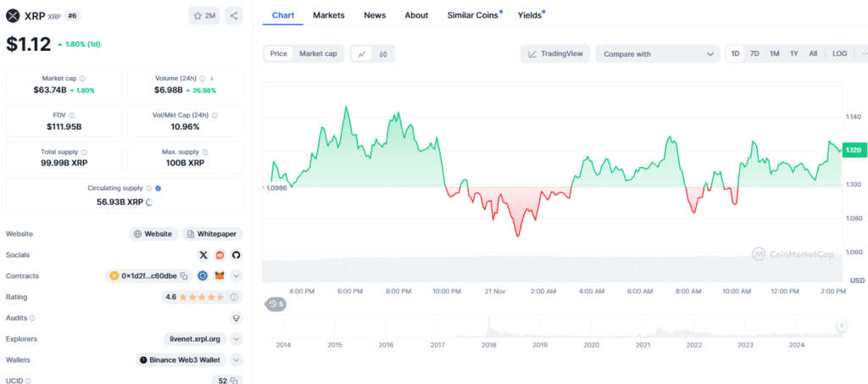The image size is (868, 384).
Task: Click the Rating info icon
Action: [x=234, y=298]
